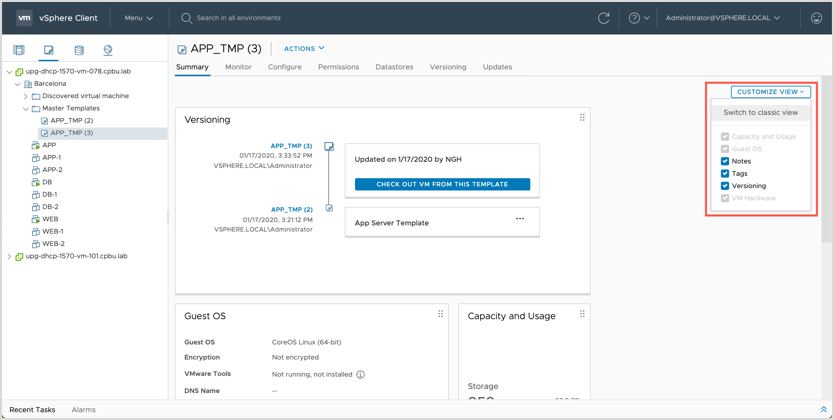Click the disabled Guest OS checkbox
This screenshot has width=834, height=420.
point(724,149)
